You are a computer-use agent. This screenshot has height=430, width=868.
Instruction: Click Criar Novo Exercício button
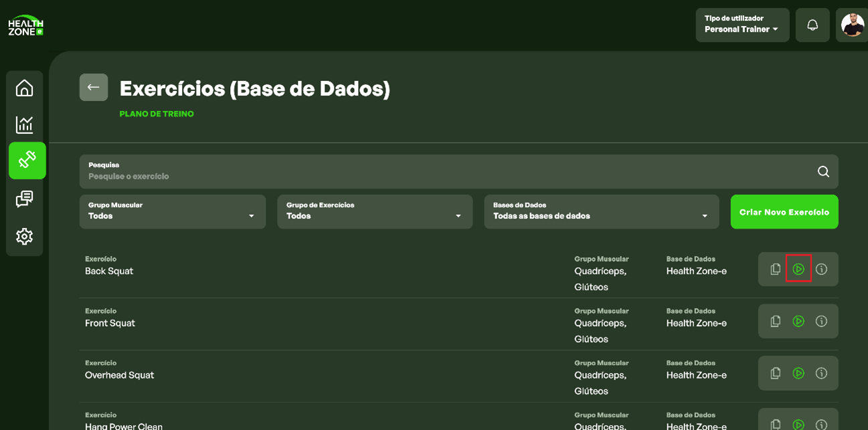pyautogui.click(x=784, y=211)
